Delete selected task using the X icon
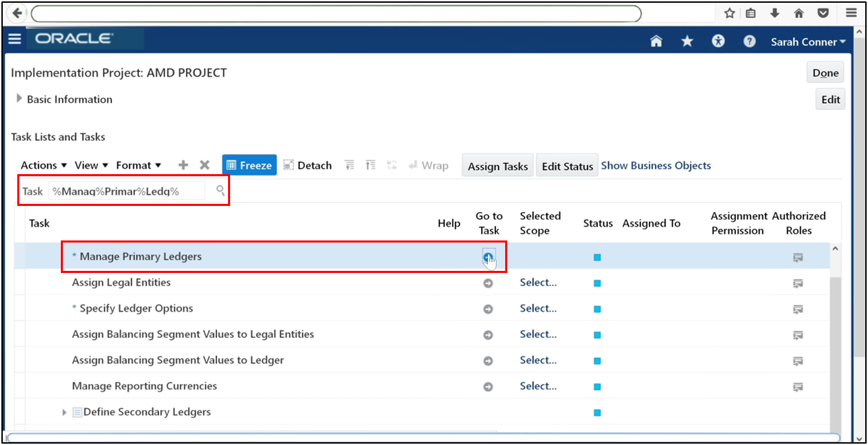The height and width of the screenshot is (445, 868). [205, 165]
